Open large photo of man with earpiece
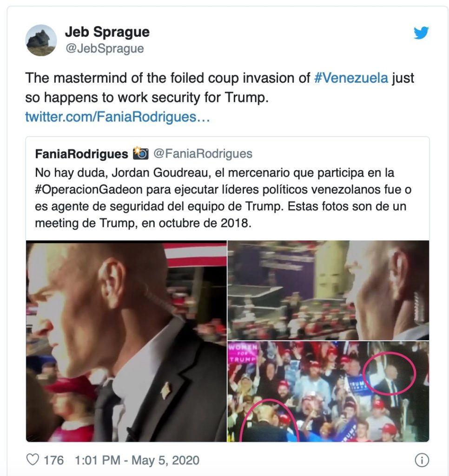449x476 pixels. point(126,341)
